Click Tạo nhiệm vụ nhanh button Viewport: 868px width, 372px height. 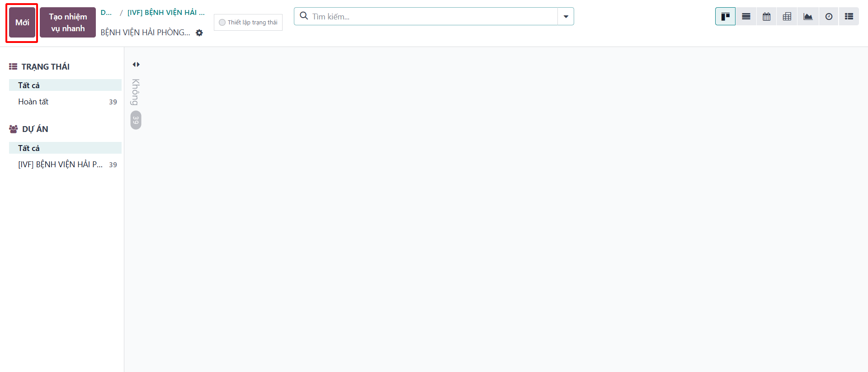[x=68, y=23]
